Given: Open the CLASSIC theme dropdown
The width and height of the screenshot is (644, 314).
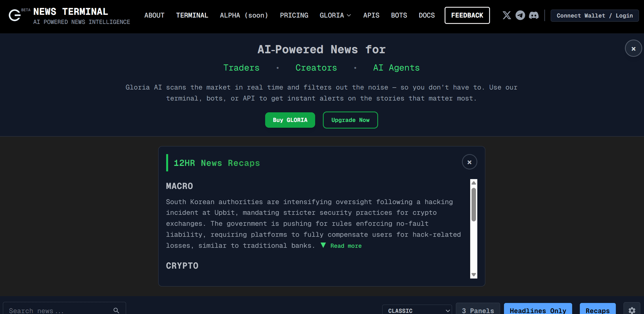Looking at the screenshot, I should (x=417, y=310).
